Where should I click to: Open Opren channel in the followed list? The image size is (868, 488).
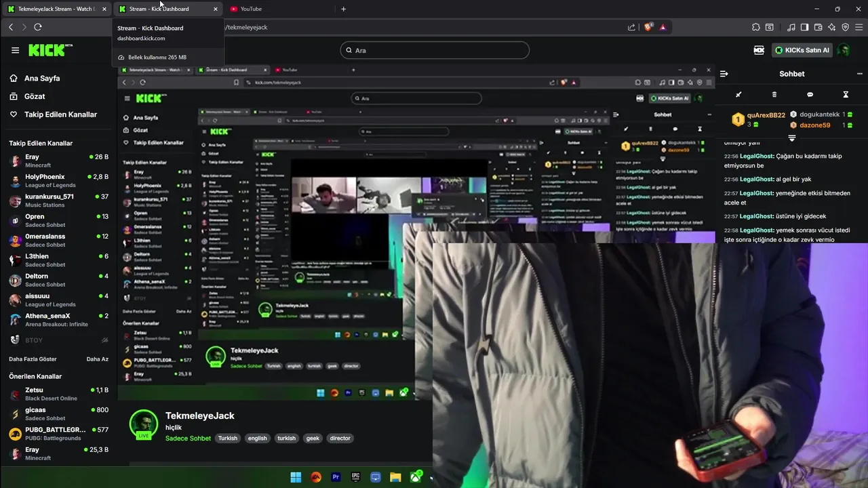58,220
